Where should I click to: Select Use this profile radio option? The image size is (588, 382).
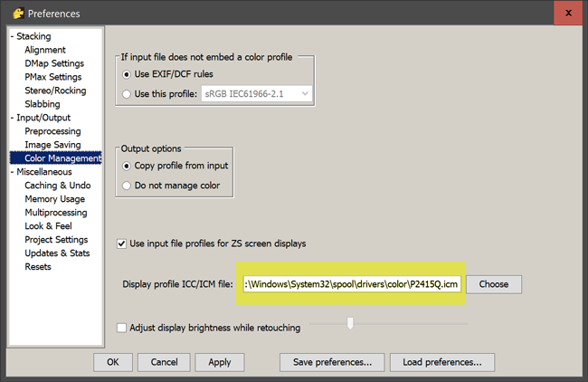128,93
